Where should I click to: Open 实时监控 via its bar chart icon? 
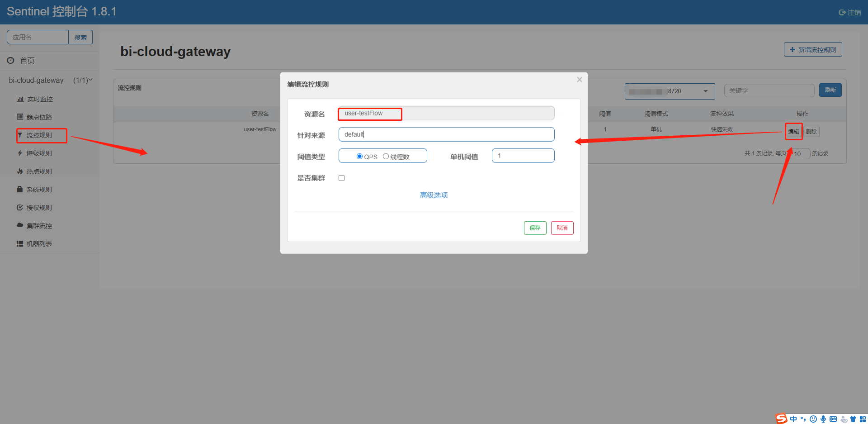pos(20,99)
